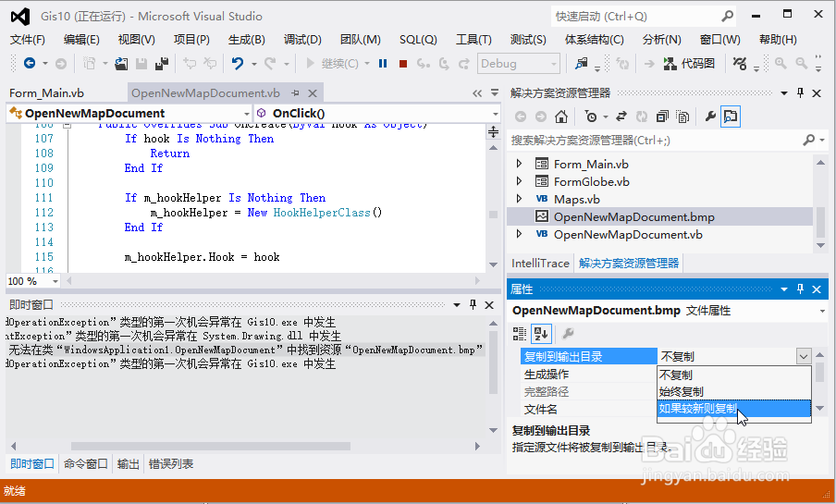Image resolution: width=836 pixels, height=504 pixels.
Task: Click the Save All toolbar icon
Action: point(162,64)
